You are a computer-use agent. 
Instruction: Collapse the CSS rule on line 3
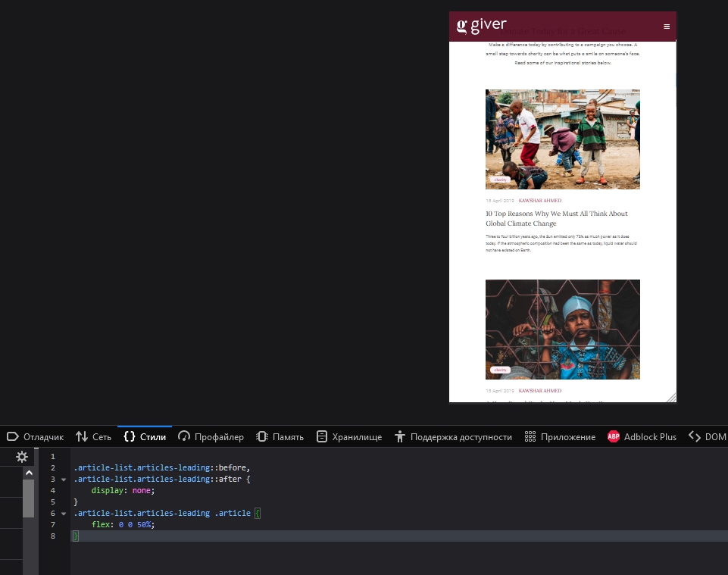coord(64,480)
